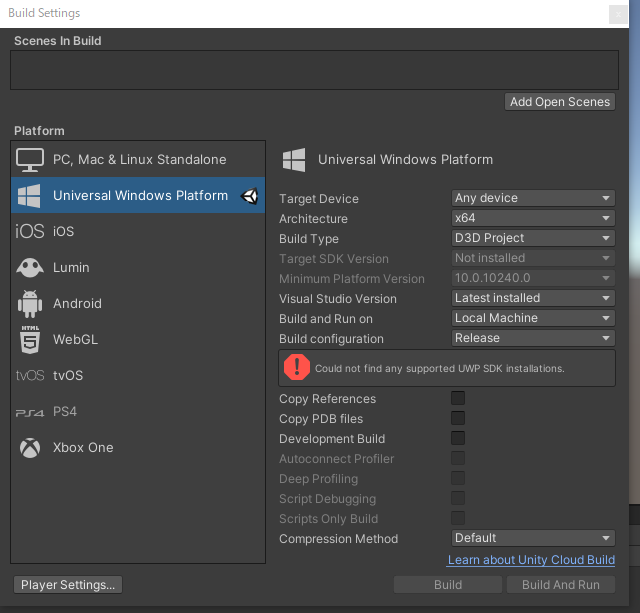Screen dimensions: 640x613
Task: Select the Android robot icon
Action: [30, 304]
